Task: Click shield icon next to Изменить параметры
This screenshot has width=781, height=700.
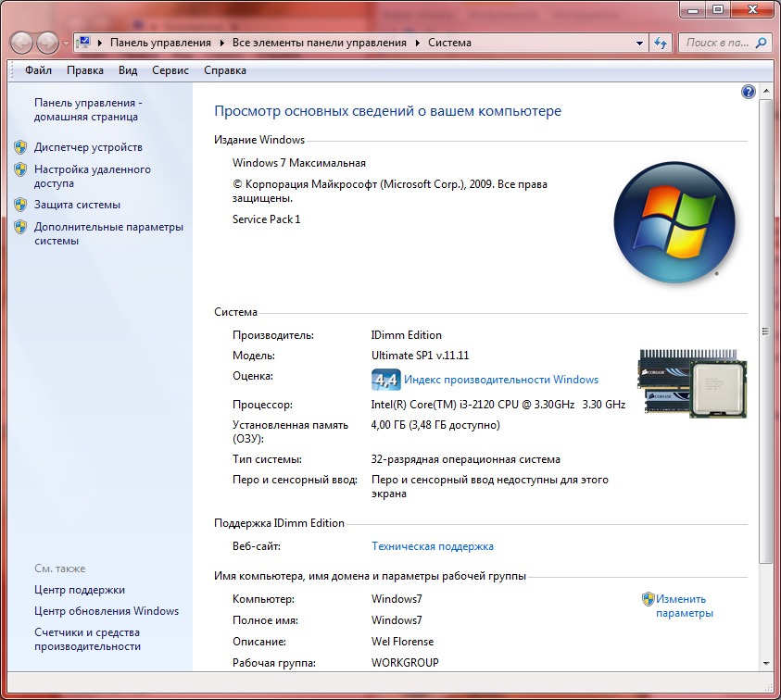Action: tap(648, 599)
